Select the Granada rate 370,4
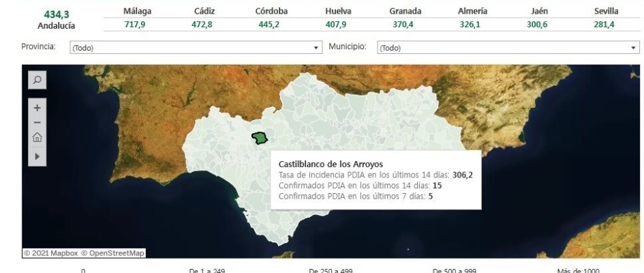This screenshot has height=273, width=644. point(403,25)
